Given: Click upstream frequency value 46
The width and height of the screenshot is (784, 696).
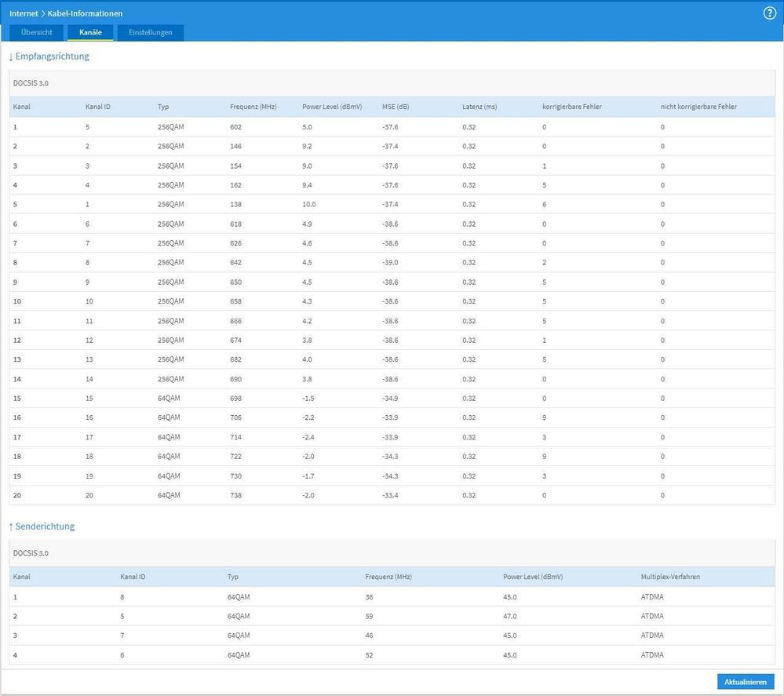Looking at the screenshot, I should coord(369,636).
